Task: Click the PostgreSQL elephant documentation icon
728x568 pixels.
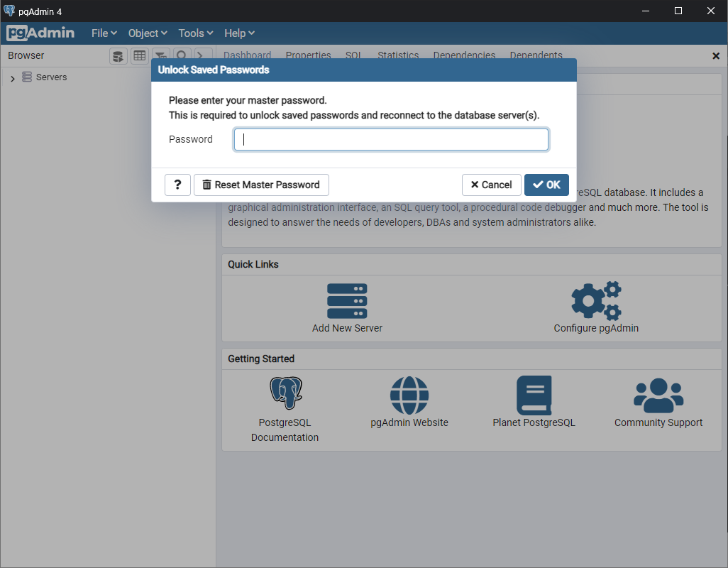Action: click(x=286, y=393)
